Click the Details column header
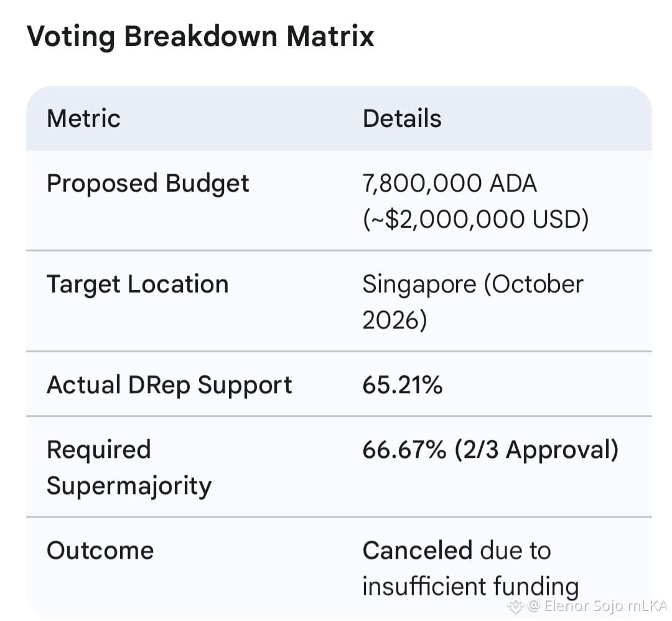This screenshot has width=672, height=621. (x=402, y=119)
